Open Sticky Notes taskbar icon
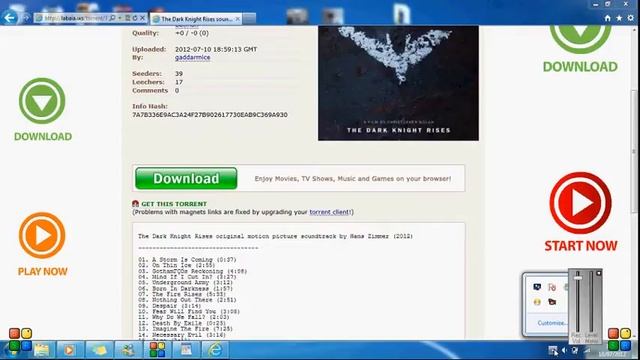640x360 pixels. coord(99,350)
